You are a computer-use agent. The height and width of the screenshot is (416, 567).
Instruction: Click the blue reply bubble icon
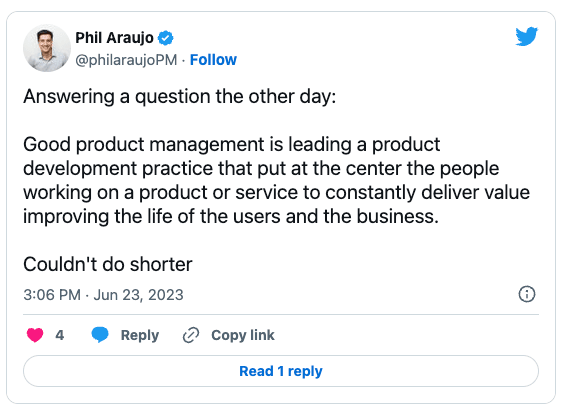[x=100, y=335]
